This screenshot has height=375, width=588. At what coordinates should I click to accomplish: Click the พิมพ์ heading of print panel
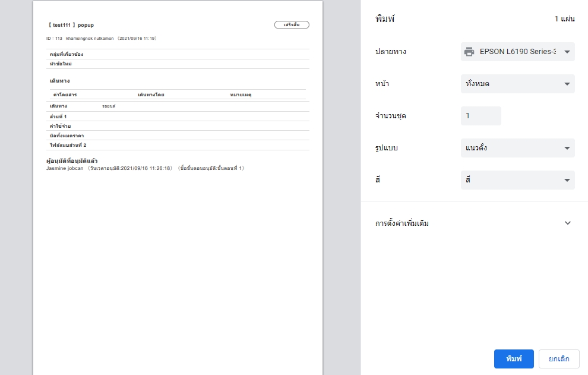[x=385, y=19]
